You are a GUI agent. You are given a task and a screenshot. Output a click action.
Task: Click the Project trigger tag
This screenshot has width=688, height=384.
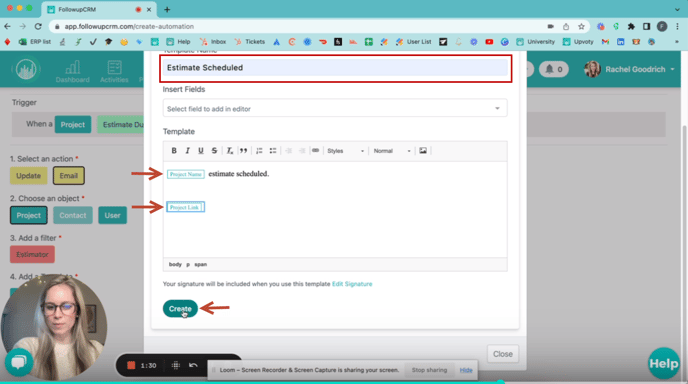[x=73, y=125]
